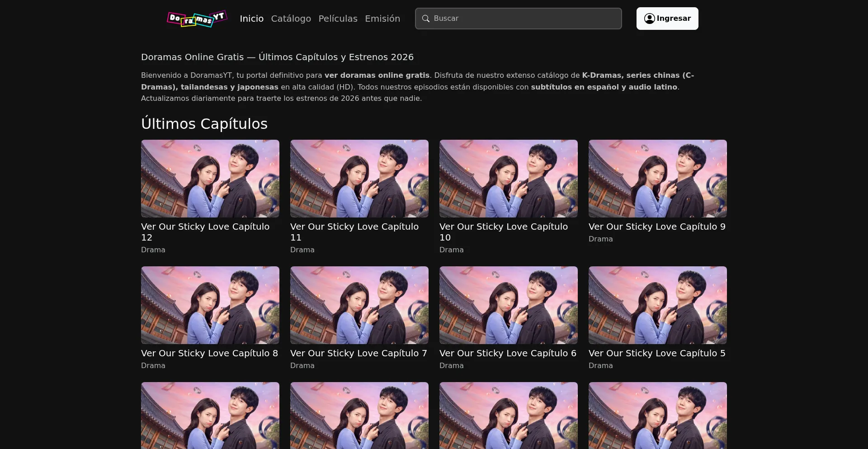Click Drama label under Capítulo 12
The height and width of the screenshot is (449, 868).
pyautogui.click(x=153, y=250)
